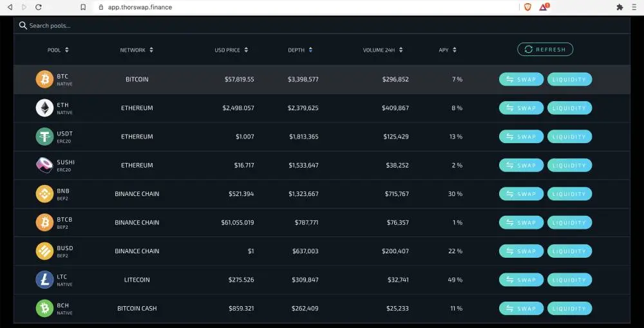
Task: Swap on the BNB row
Action: 521,194
